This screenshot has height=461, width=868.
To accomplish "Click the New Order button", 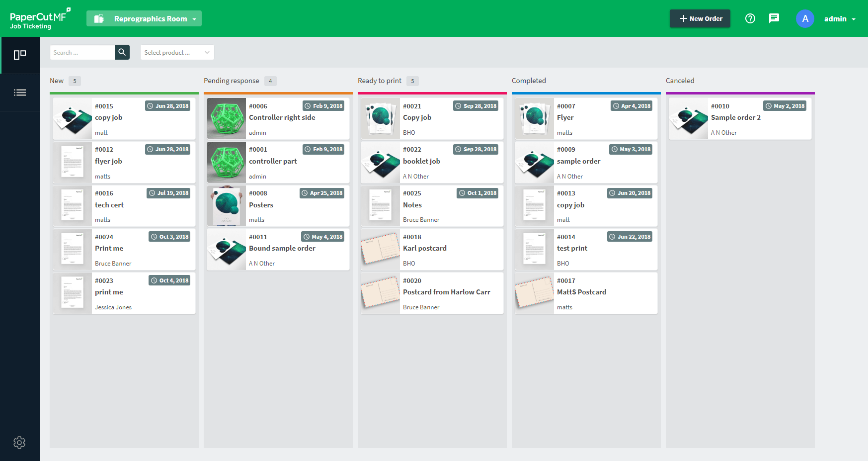I will tap(700, 18).
